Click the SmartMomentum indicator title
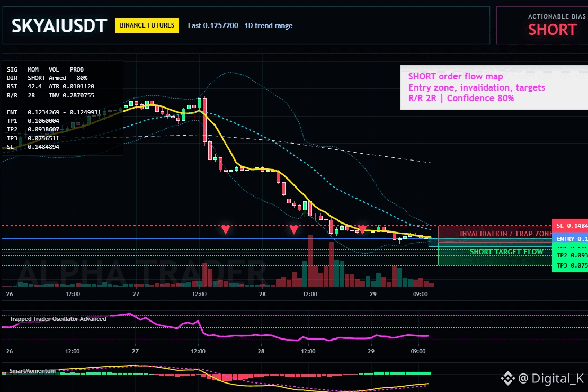 coord(32,371)
